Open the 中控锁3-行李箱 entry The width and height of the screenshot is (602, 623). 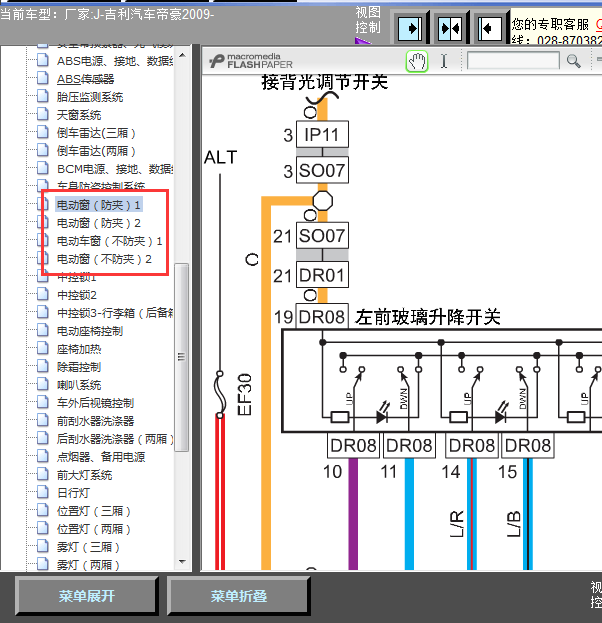pyautogui.click(x=115, y=313)
